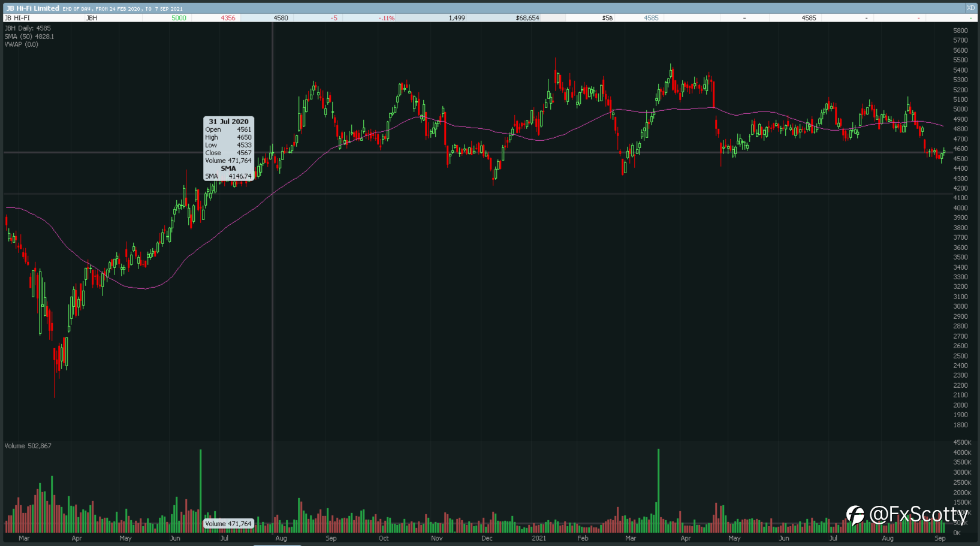
Task: Select the Open 4561 row in the tooltip
Action: 228,129
